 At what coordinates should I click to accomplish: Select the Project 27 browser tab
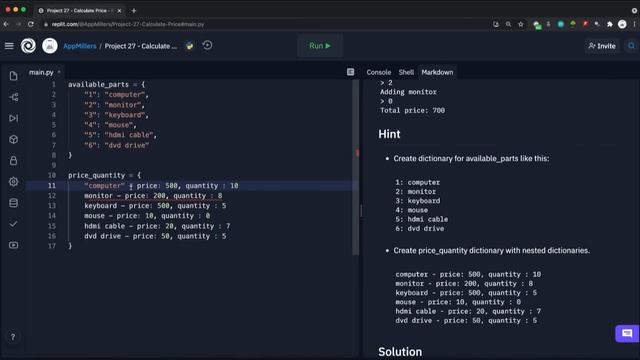(80, 11)
